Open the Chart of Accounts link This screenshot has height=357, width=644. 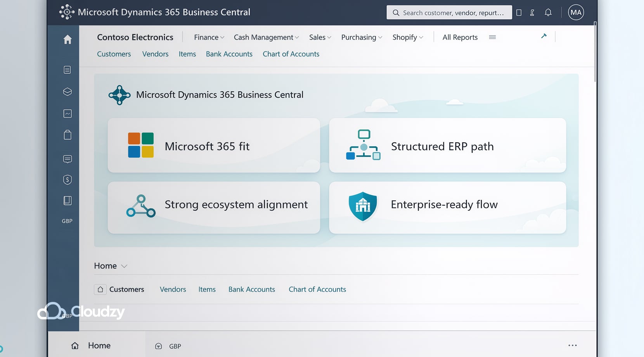(291, 54)
